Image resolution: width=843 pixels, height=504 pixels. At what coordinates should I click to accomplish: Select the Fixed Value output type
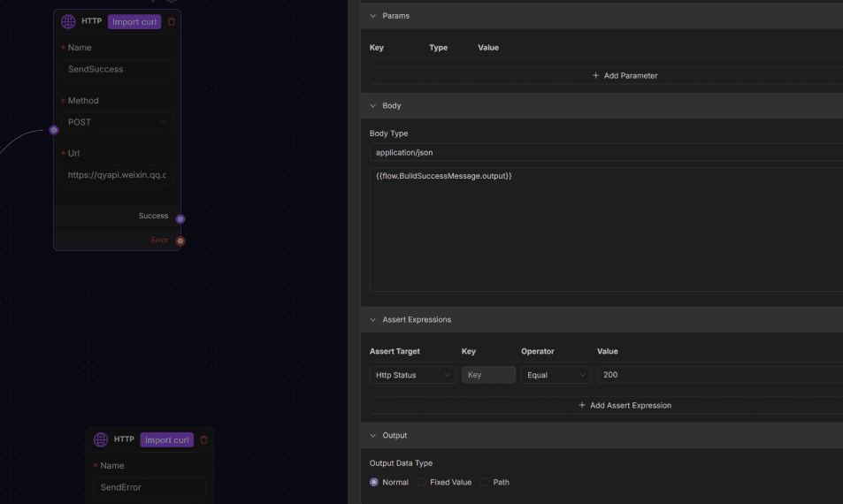coord(422,482)
